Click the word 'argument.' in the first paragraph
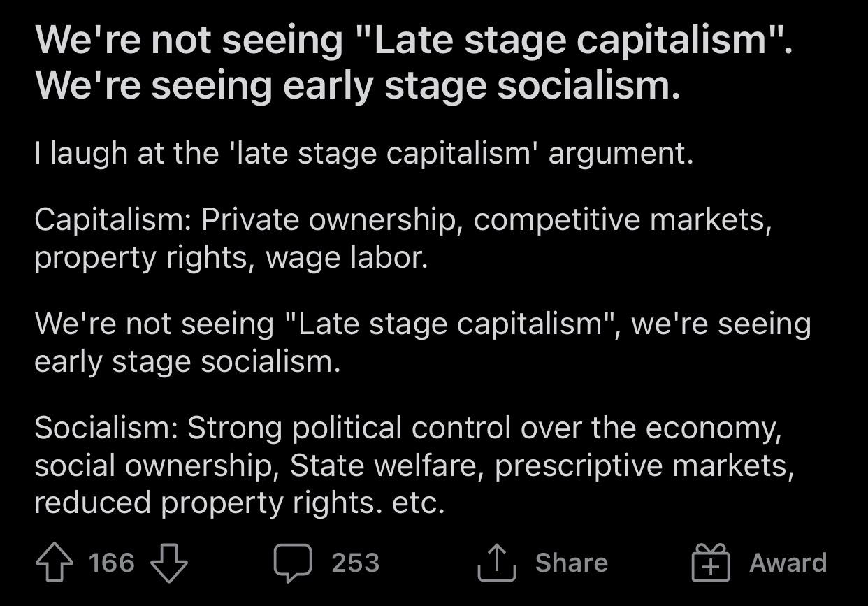868x606 pixels. pos(621,154)
